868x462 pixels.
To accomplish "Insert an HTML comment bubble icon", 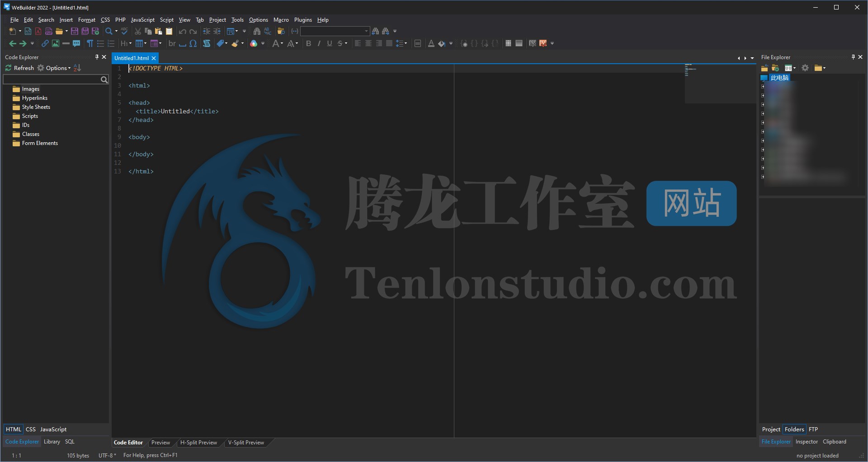I will tap(76, 43).
